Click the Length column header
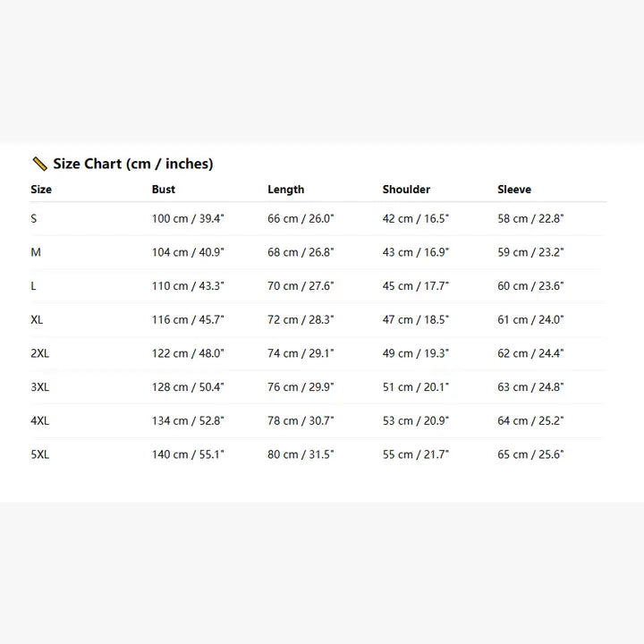The height and width of the screenshot is (644, 644). coord(285,190)
